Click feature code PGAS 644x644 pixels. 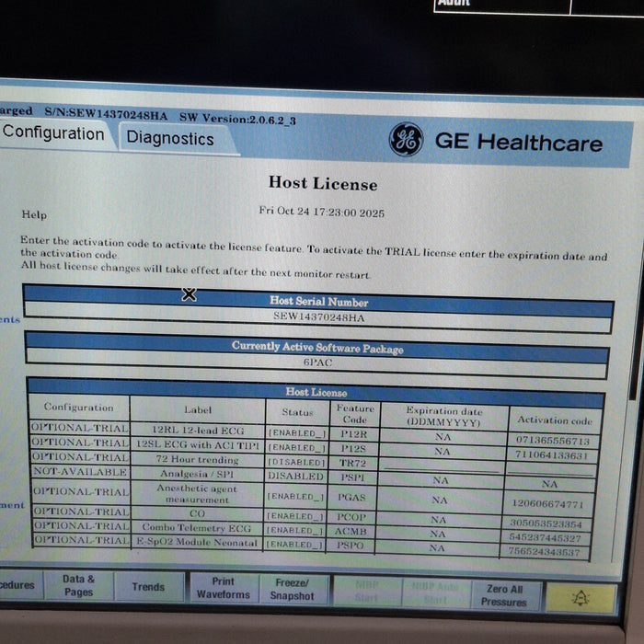click(x=351, y=498)
